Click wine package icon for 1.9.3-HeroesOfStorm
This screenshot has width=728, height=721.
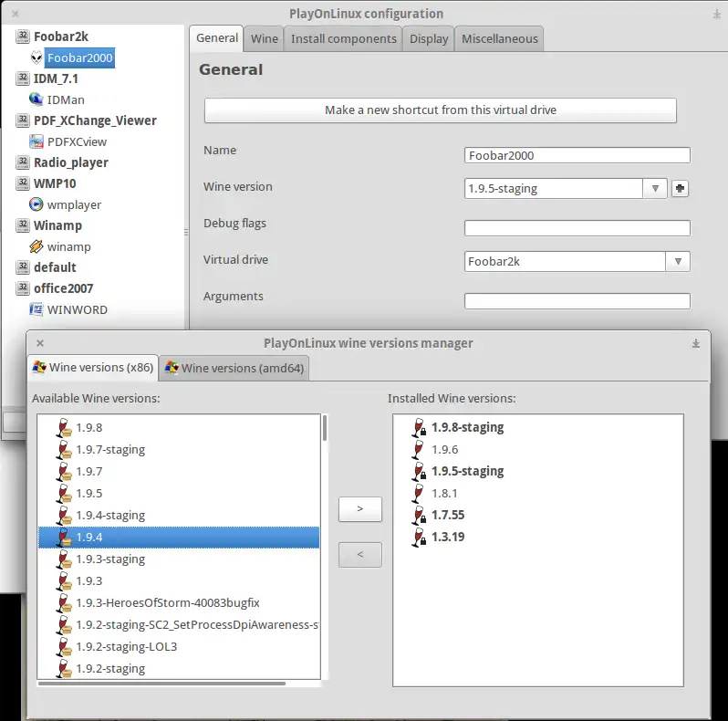(64, 603)
